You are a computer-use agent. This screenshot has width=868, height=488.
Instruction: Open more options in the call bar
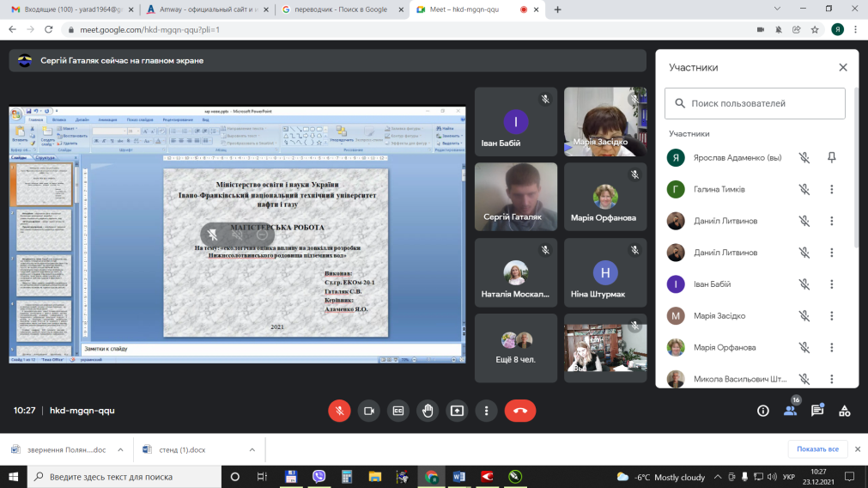(x=486, y=411)
